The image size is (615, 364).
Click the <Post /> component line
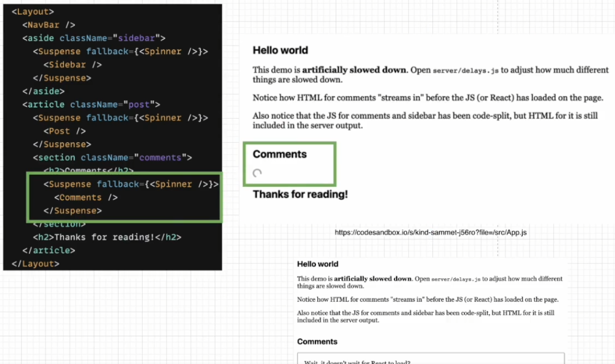(x=65, y=131)
